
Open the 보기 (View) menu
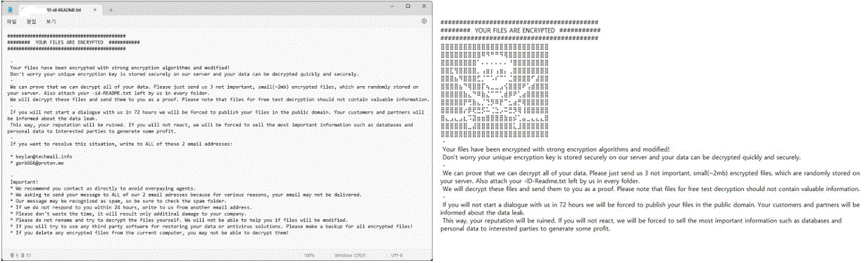(x=51, y=22)
